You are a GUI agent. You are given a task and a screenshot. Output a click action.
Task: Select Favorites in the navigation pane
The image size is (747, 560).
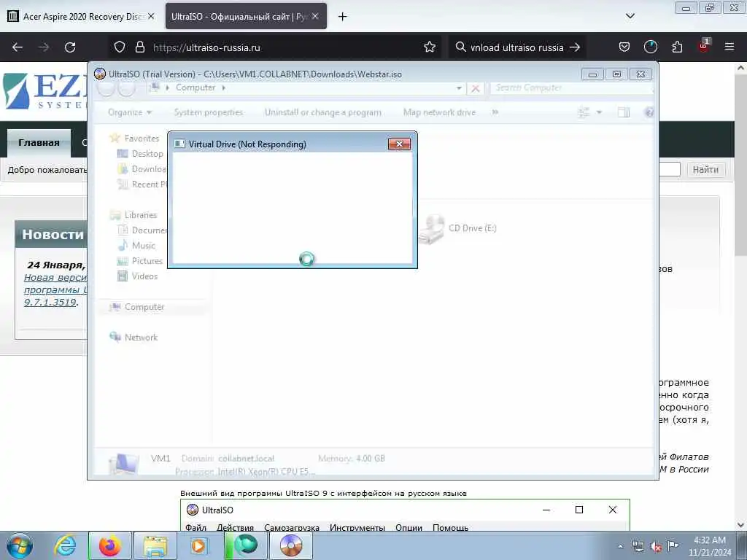142,138
